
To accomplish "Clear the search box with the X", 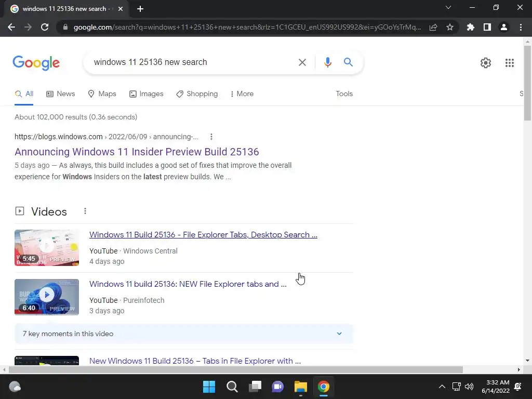I will pyautogui.click(x=302, y=62).
